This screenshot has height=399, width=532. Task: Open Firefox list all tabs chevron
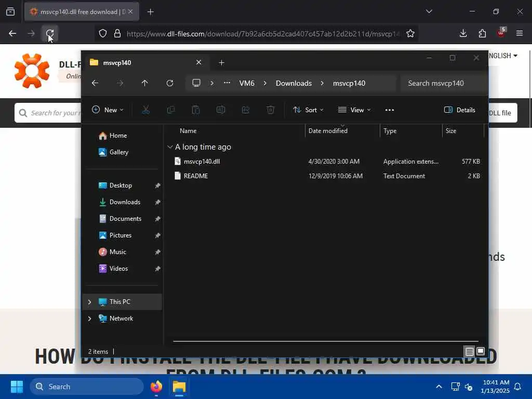(429, 11)
